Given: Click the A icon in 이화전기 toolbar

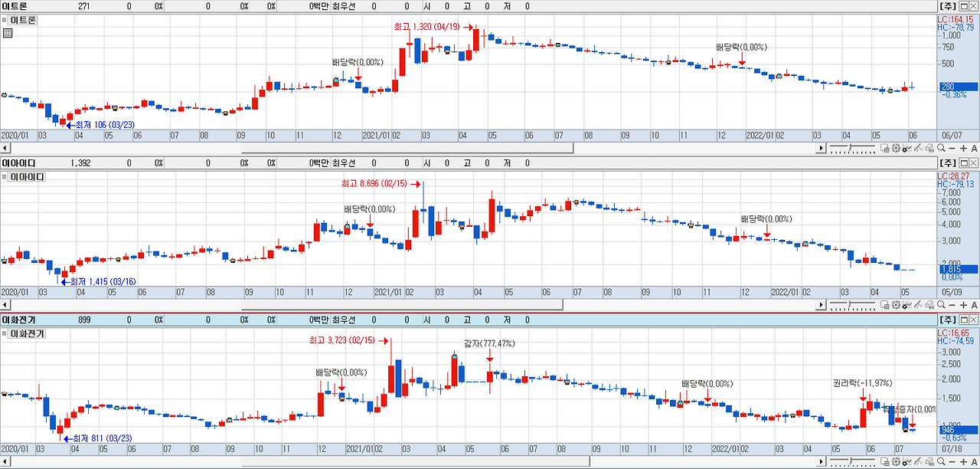Looking at the screenshot, I should coord(974,462).
